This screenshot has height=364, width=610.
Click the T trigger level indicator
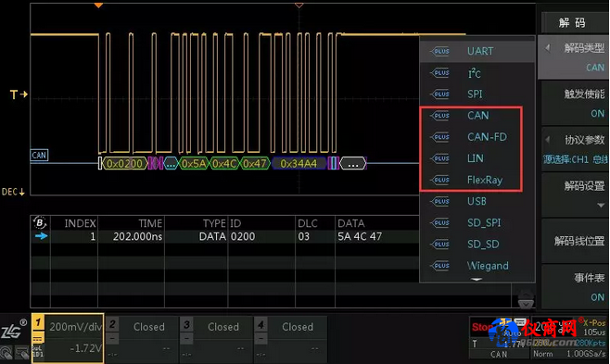(x=19, y=94)
